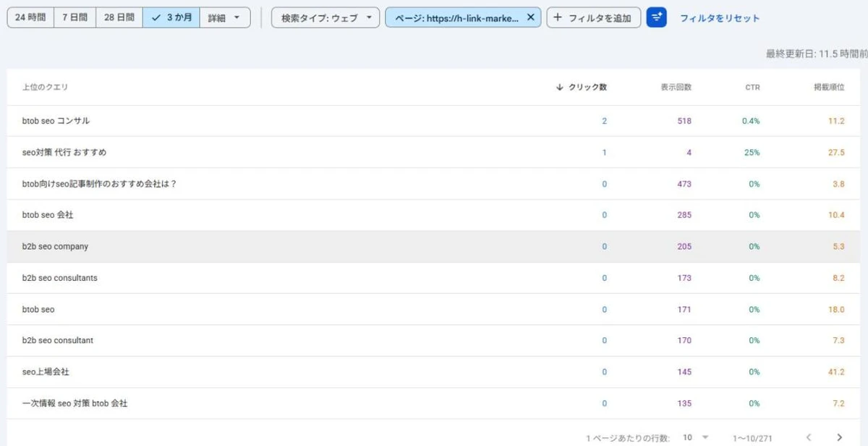Open the 詳細 date range dropdown
The height and width of the screenshot is (446, 868).
pos(225,17)
